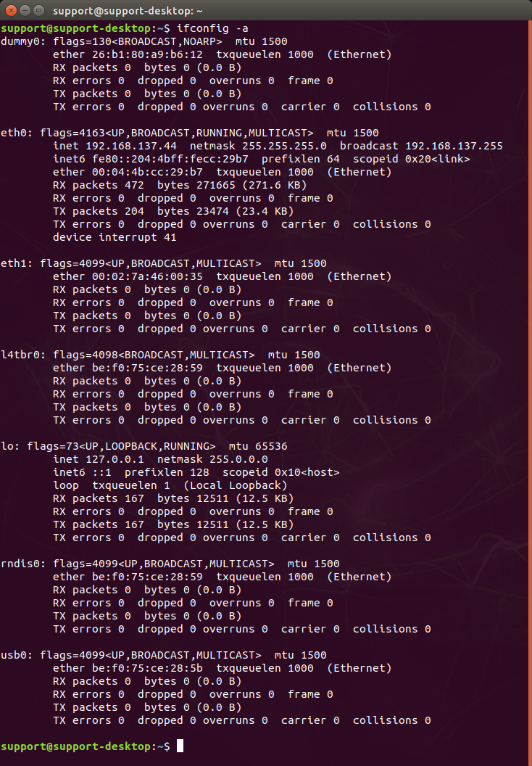Image resolution: width=532 pixels, height=766 pixels.
Task: Click the dummy0 interface name
Action: tap(20, 41)
